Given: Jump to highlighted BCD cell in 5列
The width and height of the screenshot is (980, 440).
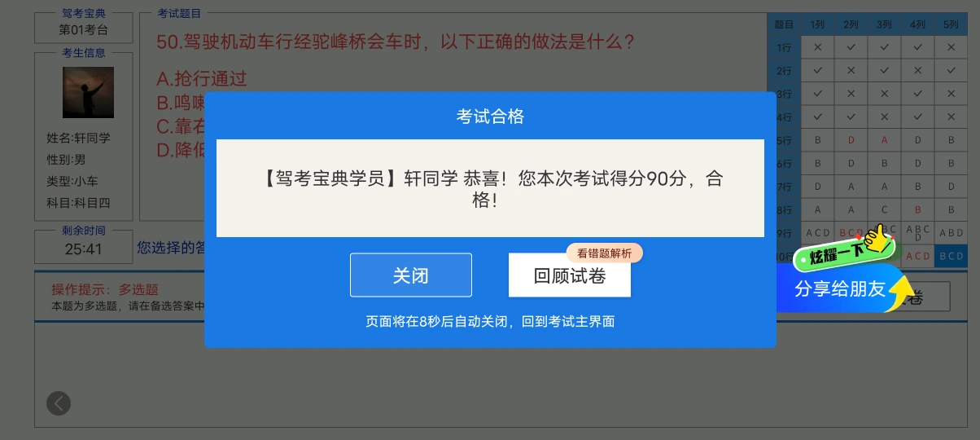Looking at the screenshot, I should [x=951, y=256].
